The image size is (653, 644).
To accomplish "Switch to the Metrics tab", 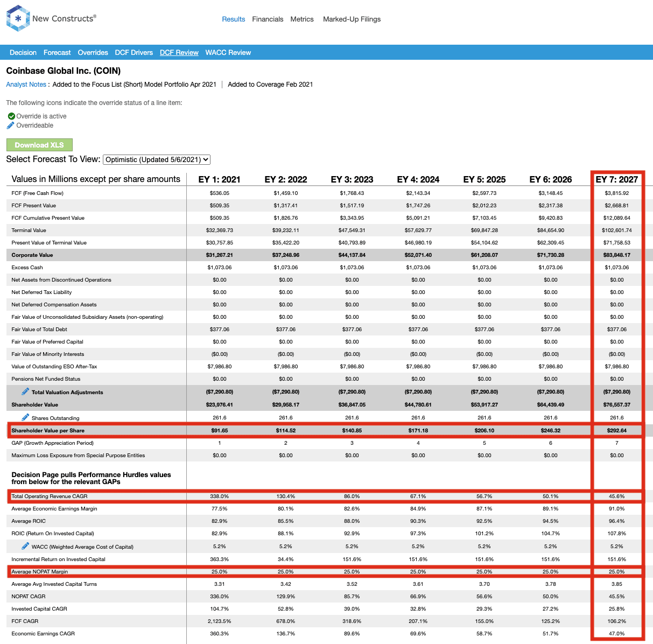I will coord(302,19).
